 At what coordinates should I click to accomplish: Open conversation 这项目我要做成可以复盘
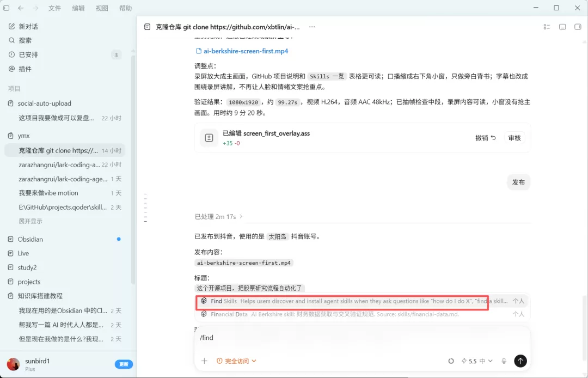click(64, 118)
